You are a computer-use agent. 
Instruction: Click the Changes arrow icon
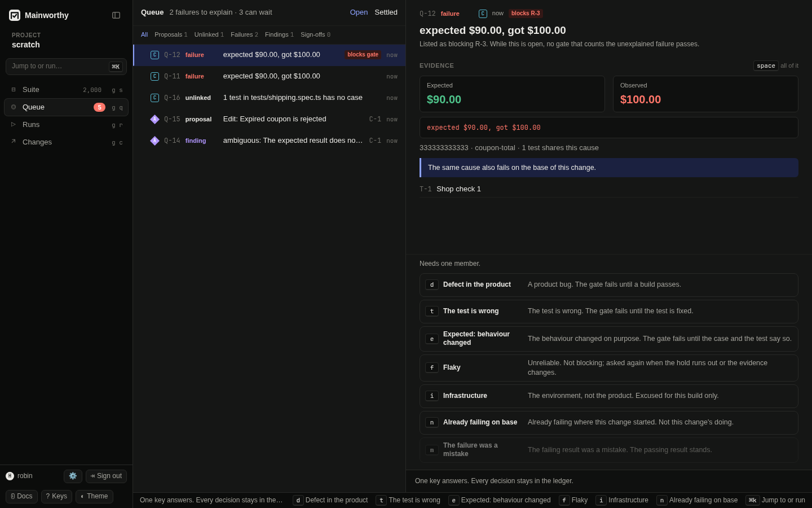pos(14,142)
